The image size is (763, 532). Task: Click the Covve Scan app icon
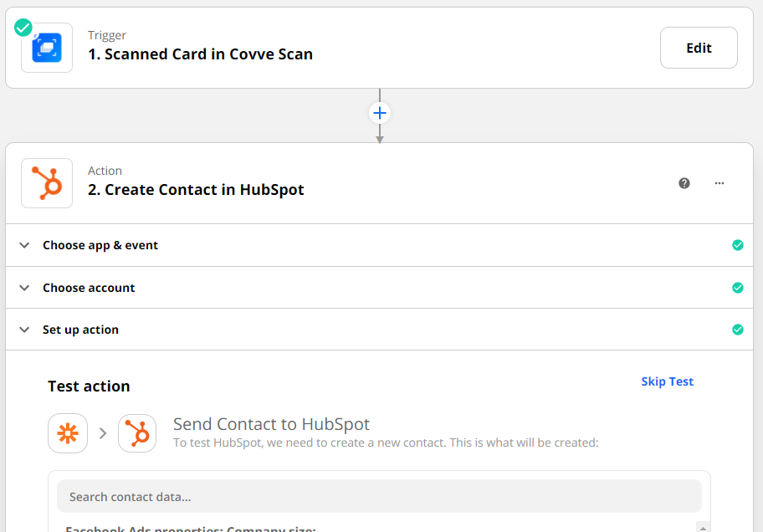pos(47,49)
